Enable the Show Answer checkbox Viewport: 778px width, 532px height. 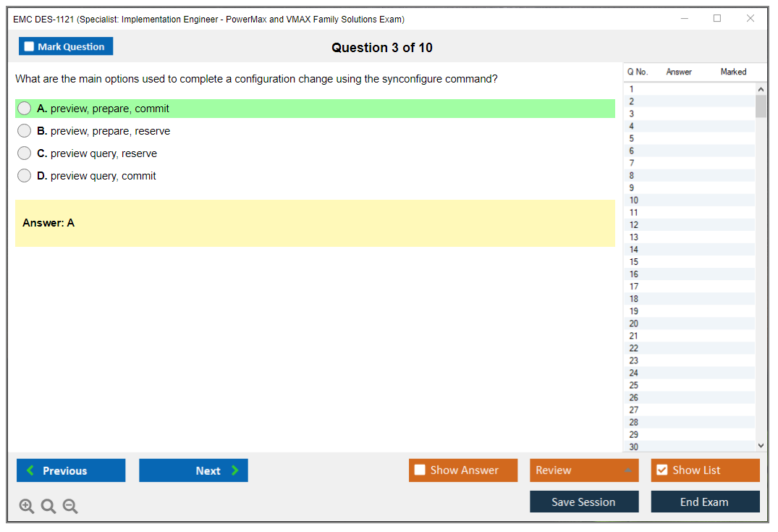point(420,470)
